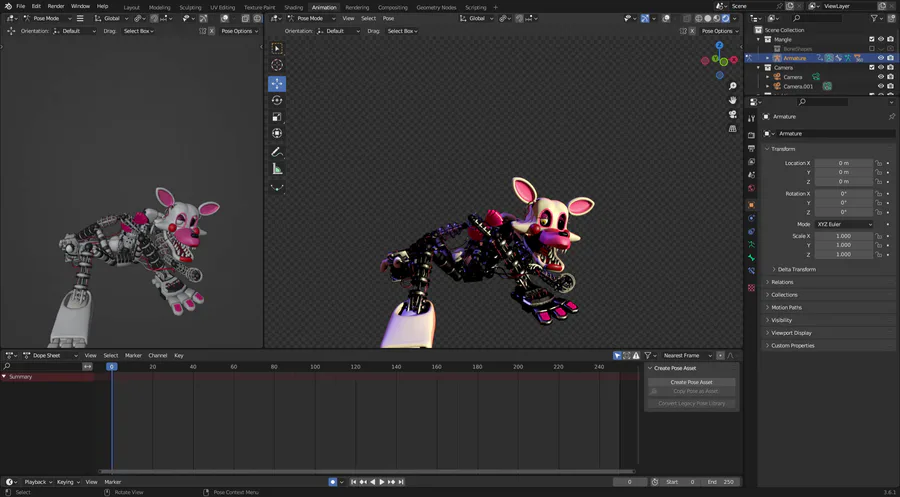Switch to the Rendering workspace tab
Viewport: 900px width, 497px height.
tap(357, 7)
